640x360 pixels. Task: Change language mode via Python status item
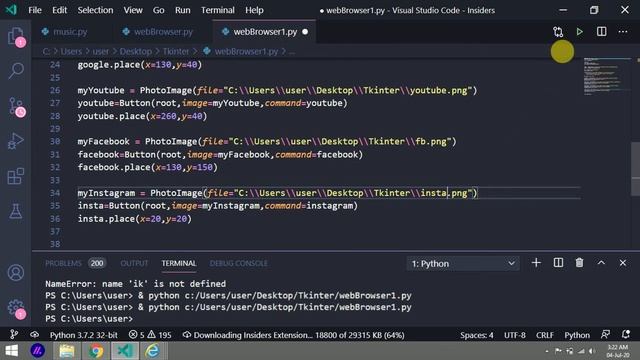click(577, 335)
